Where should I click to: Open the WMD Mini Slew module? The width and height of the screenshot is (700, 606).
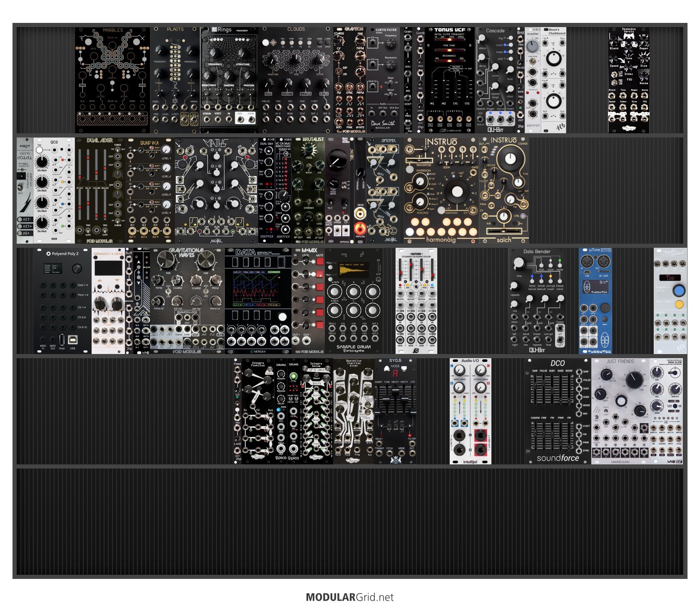pos(666,411)
